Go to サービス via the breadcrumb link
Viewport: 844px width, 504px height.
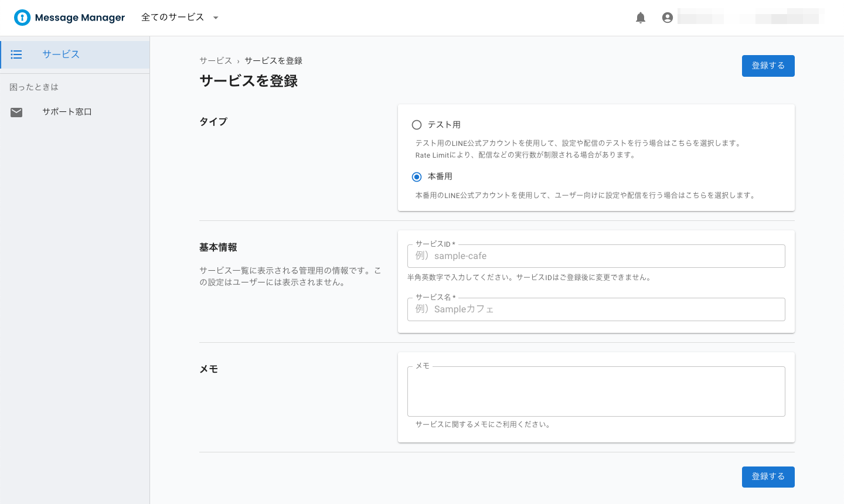216,61
